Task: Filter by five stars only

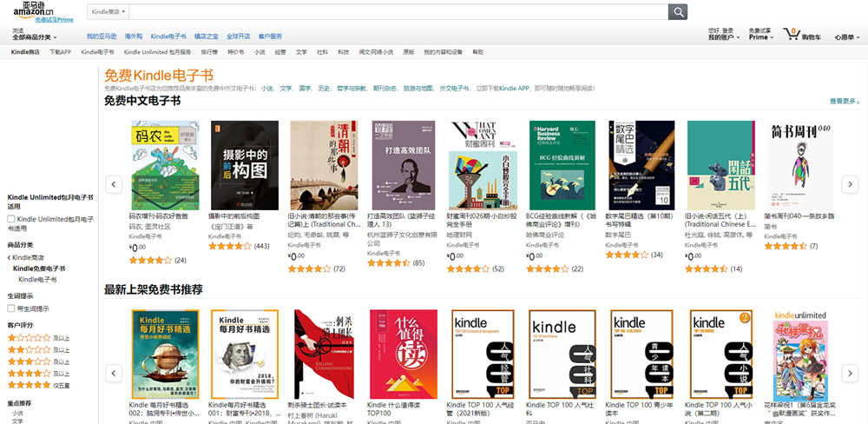Action: (29, 385)
